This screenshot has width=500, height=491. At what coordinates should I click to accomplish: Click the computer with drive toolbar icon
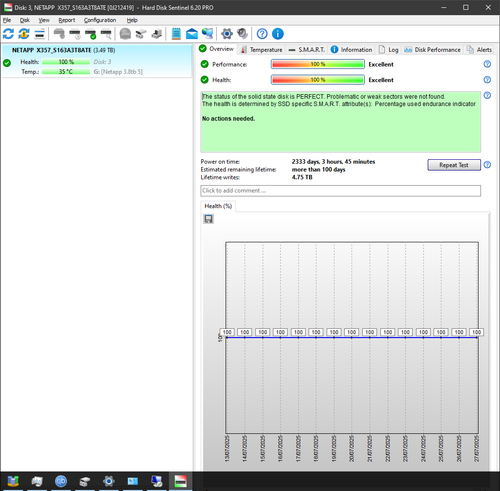pyautogui.click(x=157, y=34)
